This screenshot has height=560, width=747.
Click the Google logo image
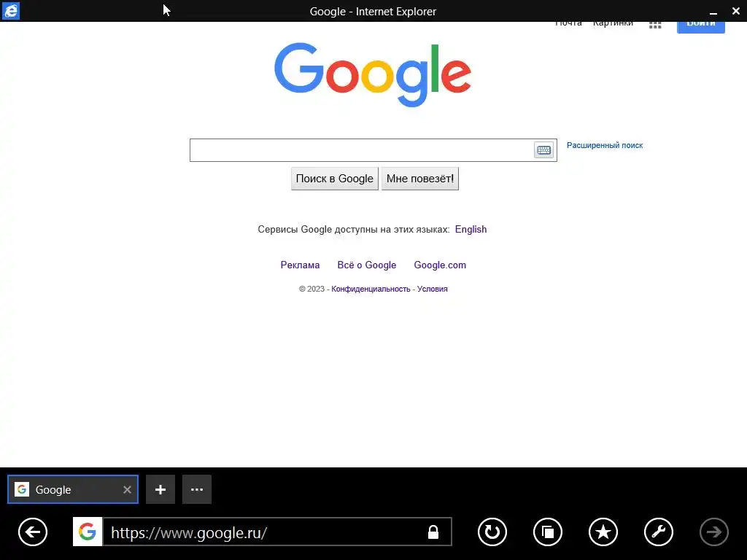[373, 75]
